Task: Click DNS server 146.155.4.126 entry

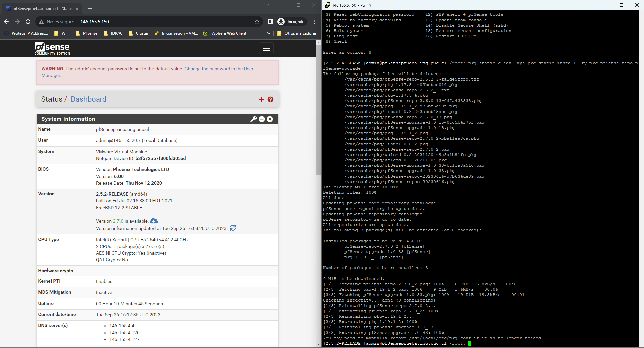Action: [124, 333]
